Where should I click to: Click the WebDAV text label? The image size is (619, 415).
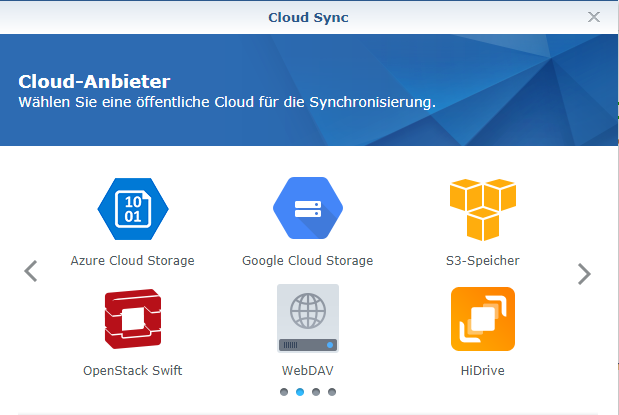[x=308, y=370]
